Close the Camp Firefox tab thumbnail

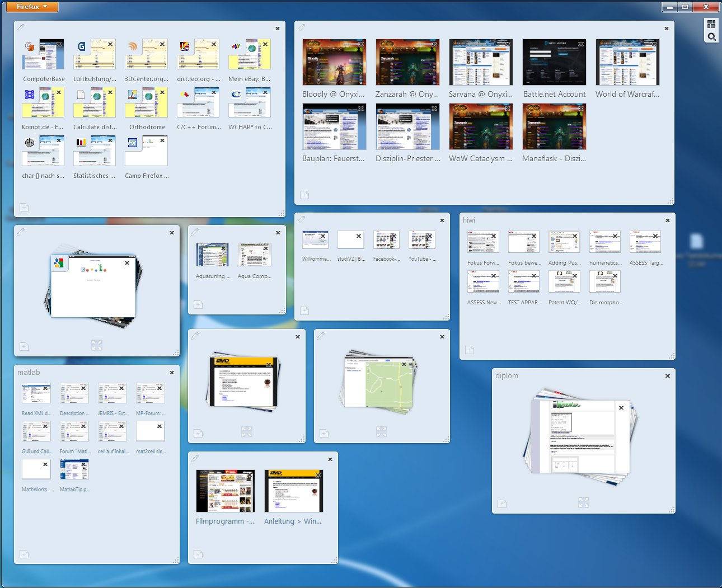[162, 140]
